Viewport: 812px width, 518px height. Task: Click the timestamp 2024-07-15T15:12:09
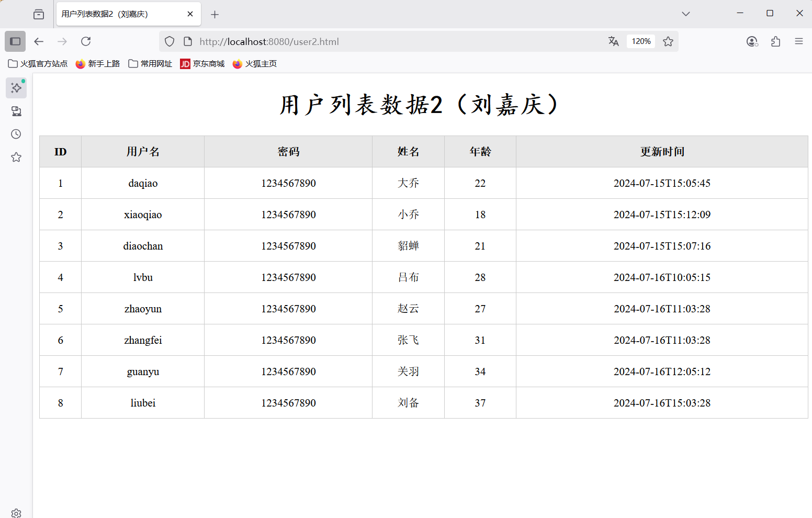point(662,215)
